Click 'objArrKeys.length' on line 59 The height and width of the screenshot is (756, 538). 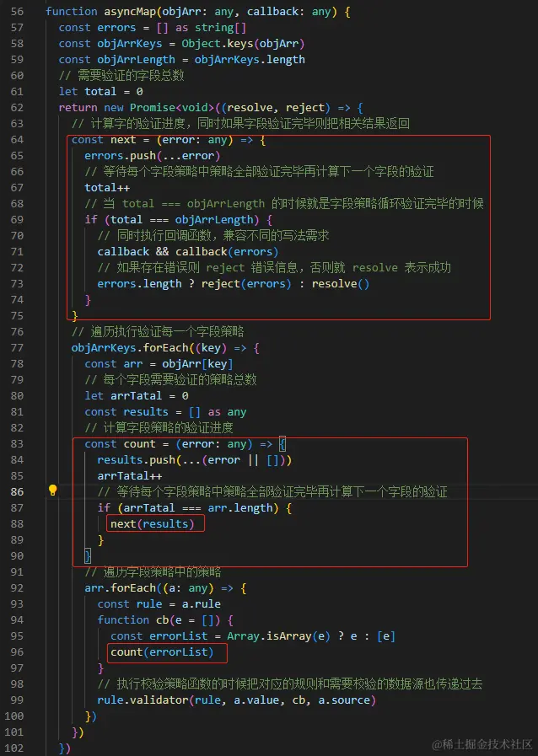tap(250, 59)
